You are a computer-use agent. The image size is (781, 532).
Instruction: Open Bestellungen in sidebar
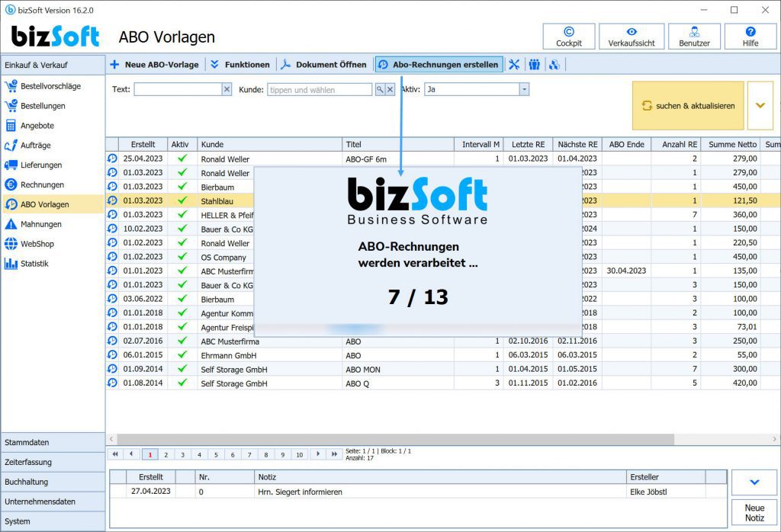[x=52, y=106]
